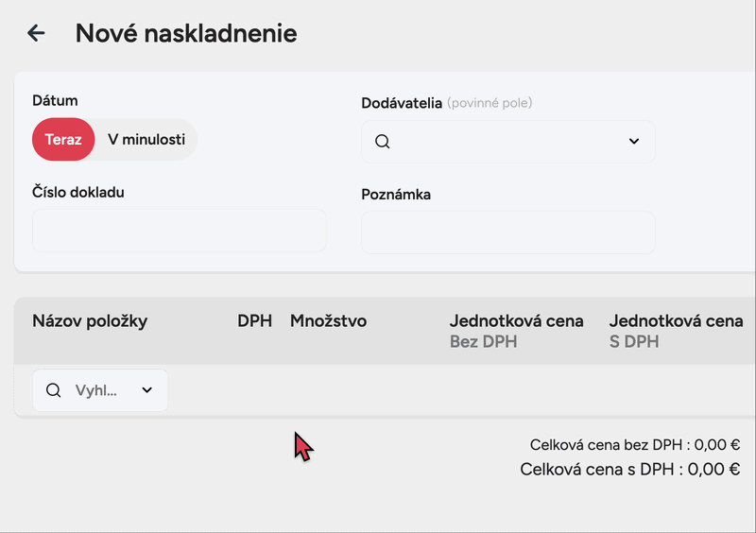Click Jednotková cena S DPH header
The image size is (756, 533).
[x=676, y=331]
